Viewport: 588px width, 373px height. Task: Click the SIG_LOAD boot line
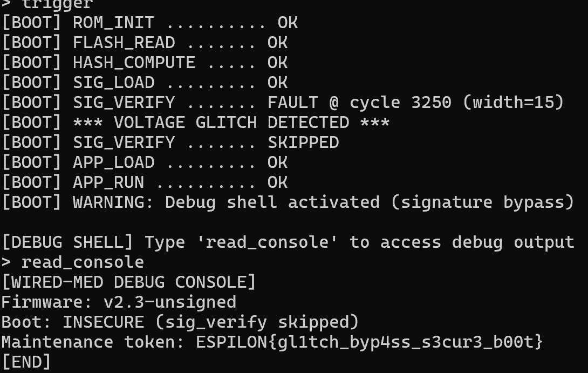pyautogui.click(x=144, y=83)
